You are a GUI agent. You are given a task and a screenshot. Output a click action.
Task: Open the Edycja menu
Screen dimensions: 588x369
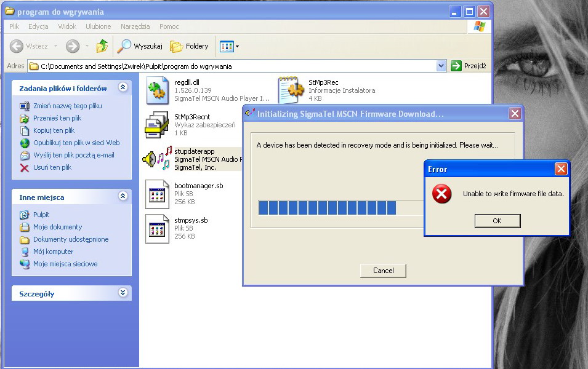[38, 26]
